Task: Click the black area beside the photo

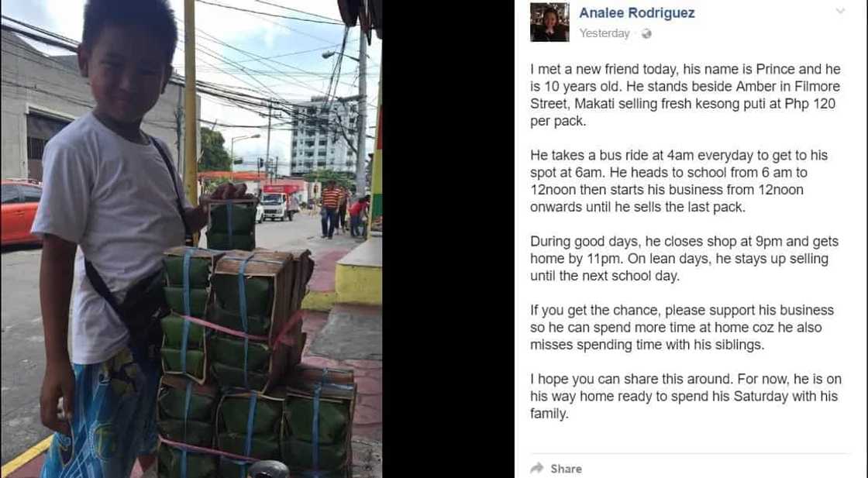Action: tap(448, 239)
